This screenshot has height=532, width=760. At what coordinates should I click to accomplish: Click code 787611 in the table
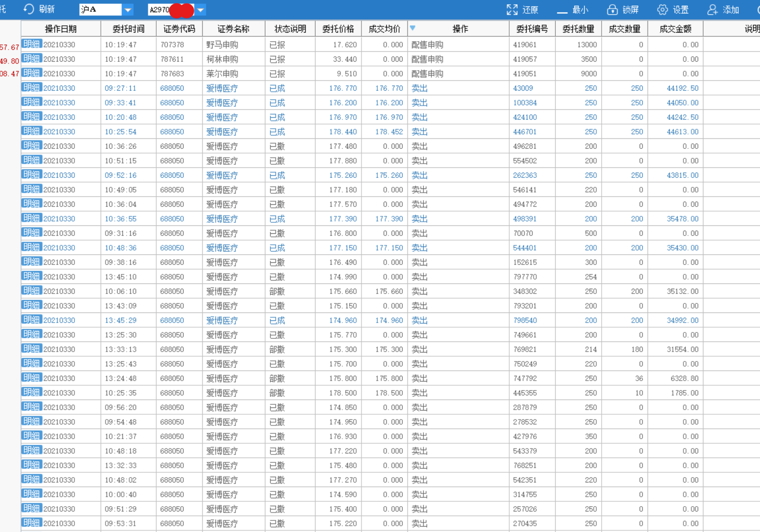pyautogui.click(x=172, y=59)
